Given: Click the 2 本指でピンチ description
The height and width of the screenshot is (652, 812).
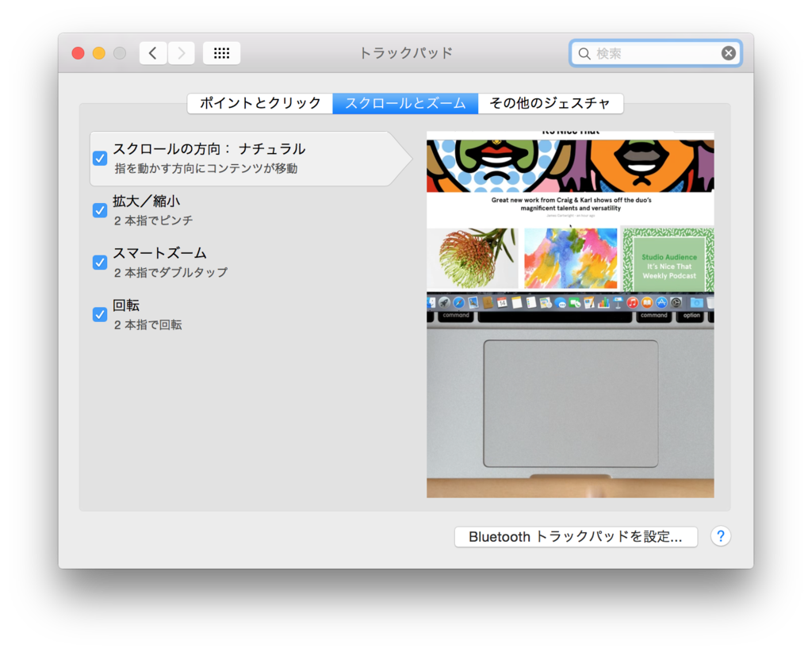Looking at the screenshot, I should coord(153,221).
